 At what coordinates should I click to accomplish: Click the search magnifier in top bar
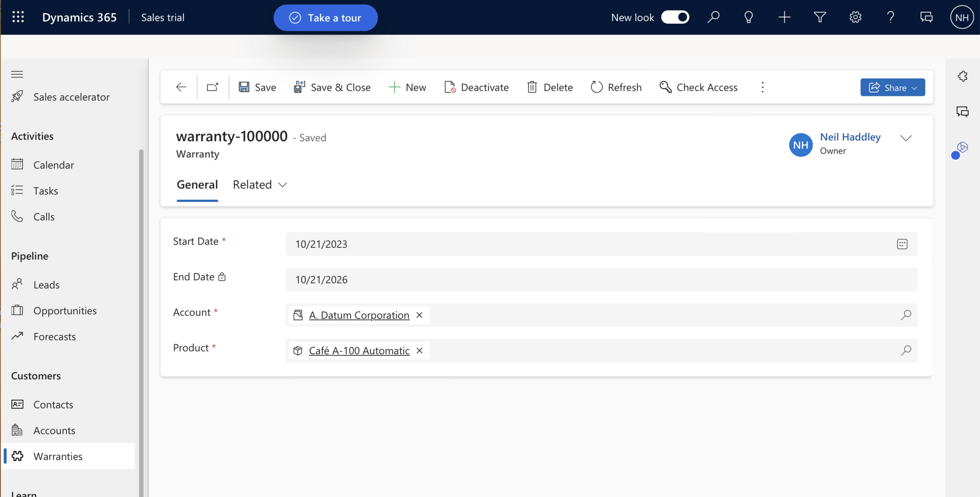(x=713, y=17)
